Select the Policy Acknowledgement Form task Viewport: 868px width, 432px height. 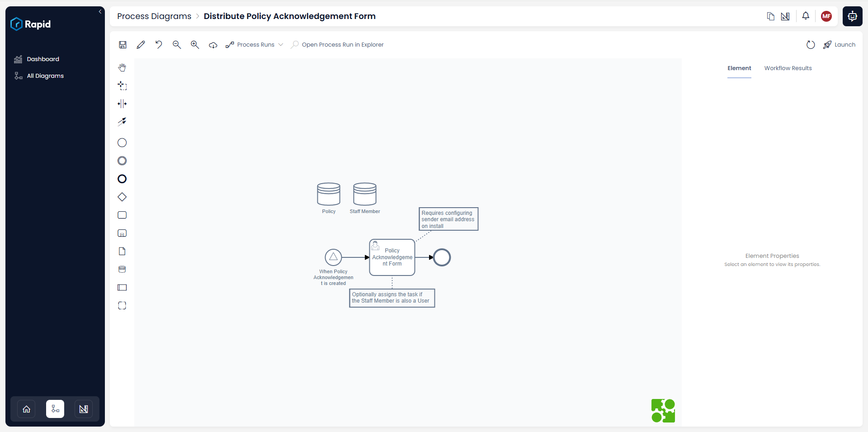(392, 257)
